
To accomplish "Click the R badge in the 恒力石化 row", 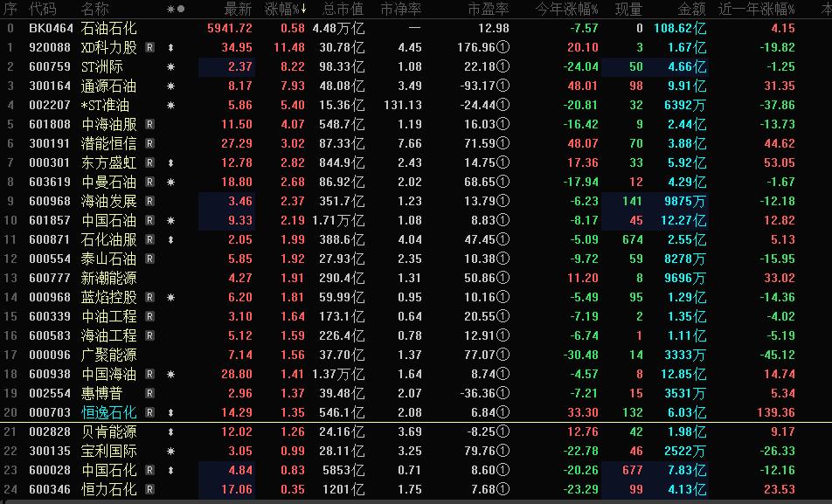I will 149,490.
